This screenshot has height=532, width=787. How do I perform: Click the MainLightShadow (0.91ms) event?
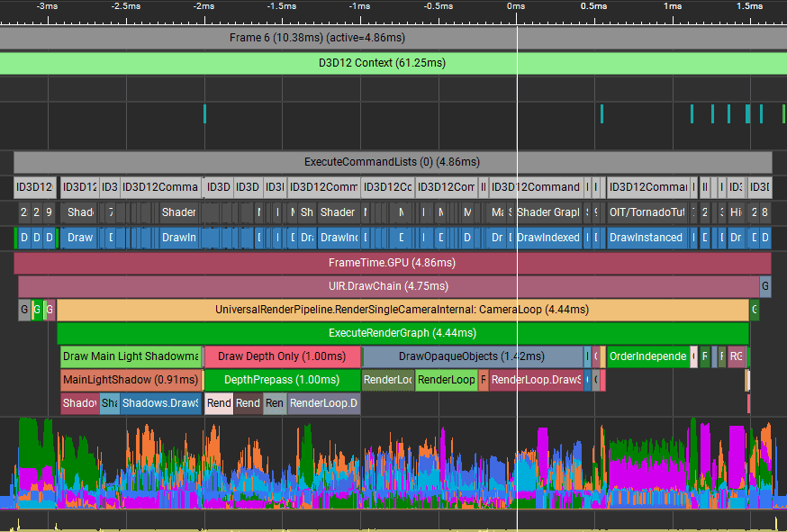click(x=131, y=380)
